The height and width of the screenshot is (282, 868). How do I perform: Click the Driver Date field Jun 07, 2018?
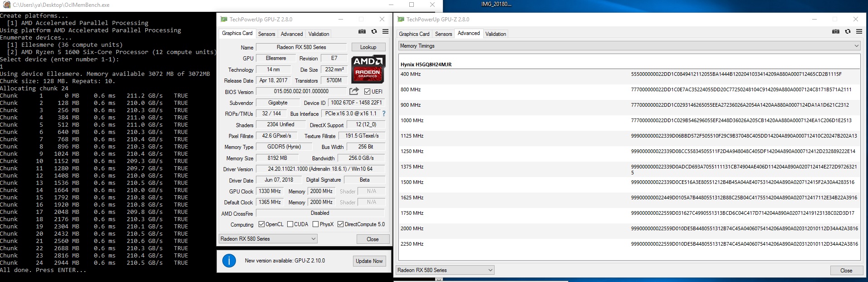click(279, 180)
